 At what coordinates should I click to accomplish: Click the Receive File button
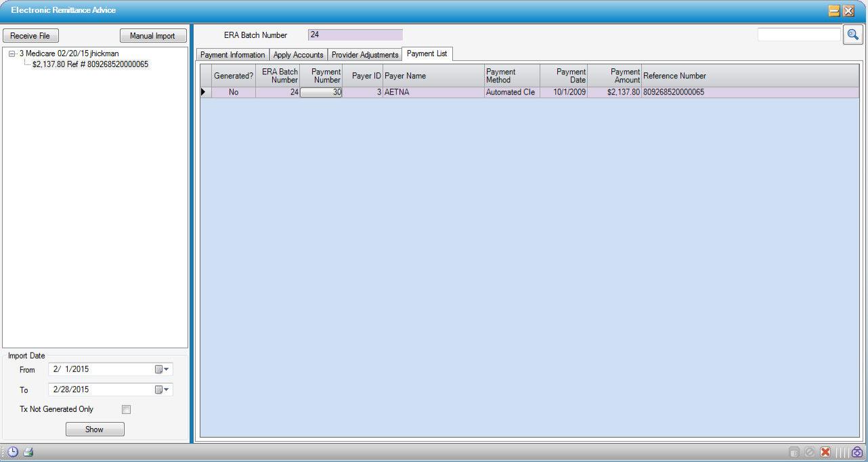[x=30, y=35]
